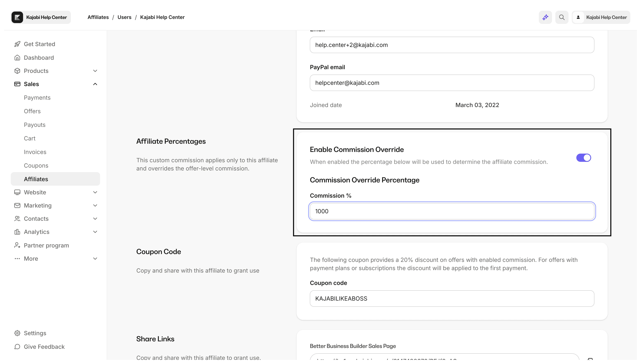Click the Dashboard home icon

[x=17, y=58]
